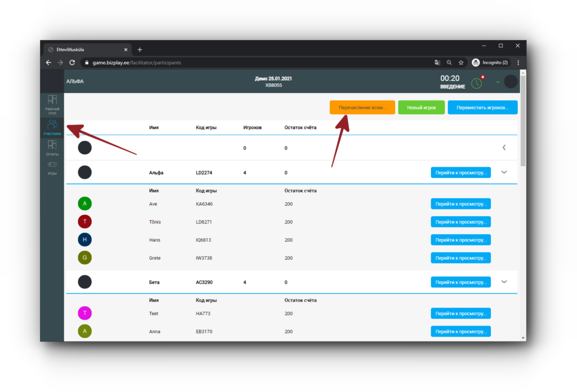The height and width of the screenshot is (392, 577).
Task: Open the Chrome three-dot menu
Action: point(518,63)
